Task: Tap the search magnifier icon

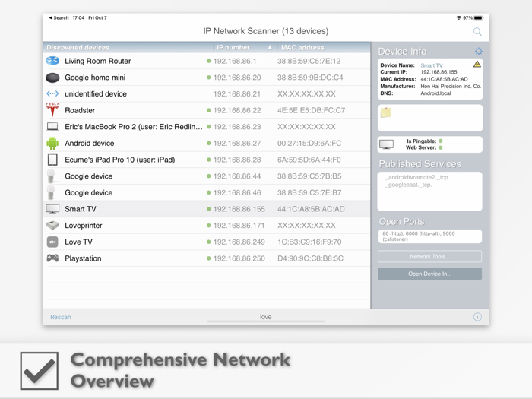Action: 477,32
